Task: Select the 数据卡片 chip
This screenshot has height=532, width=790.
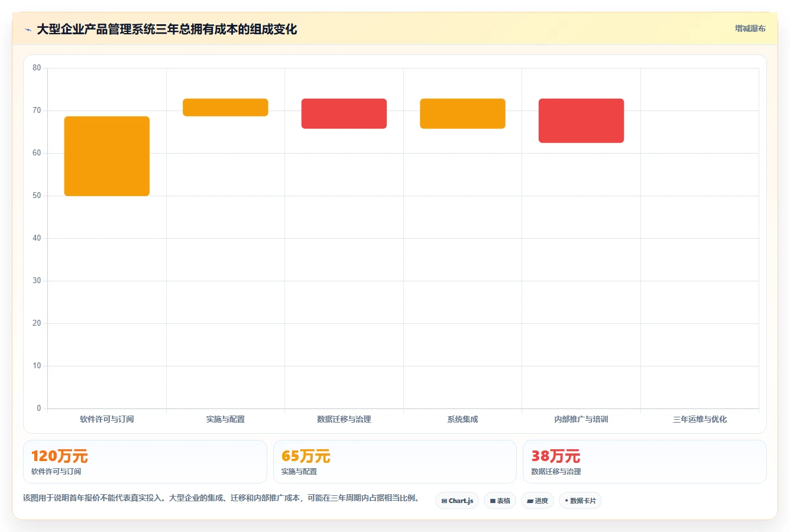Action: [580, 501]
